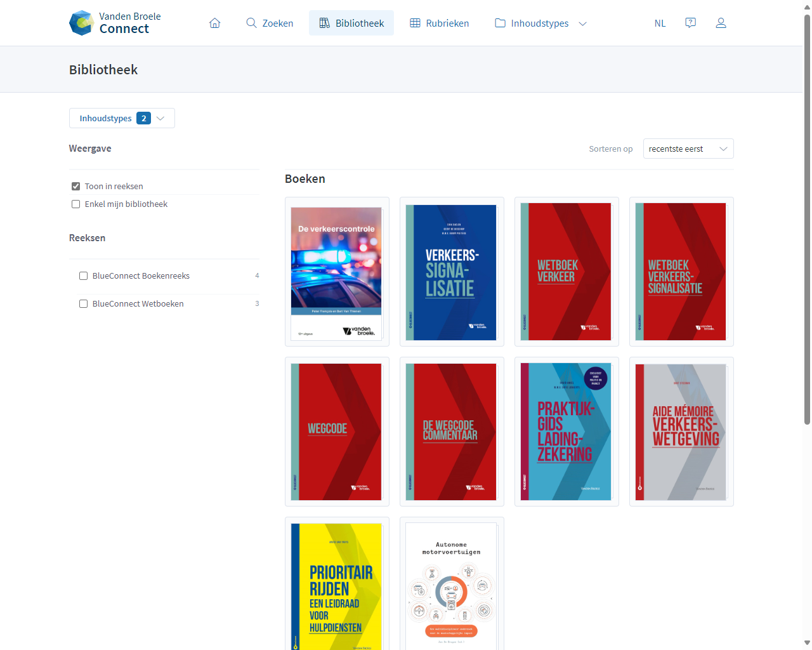
Task: Open 'De Wegcode Commentaar' book cover
Action: 451,432
